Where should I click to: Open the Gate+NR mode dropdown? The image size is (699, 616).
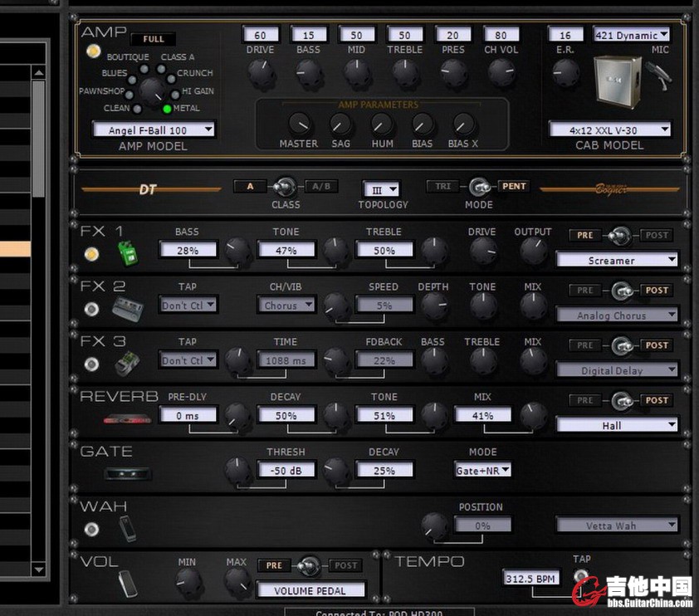tap(482, 470)
